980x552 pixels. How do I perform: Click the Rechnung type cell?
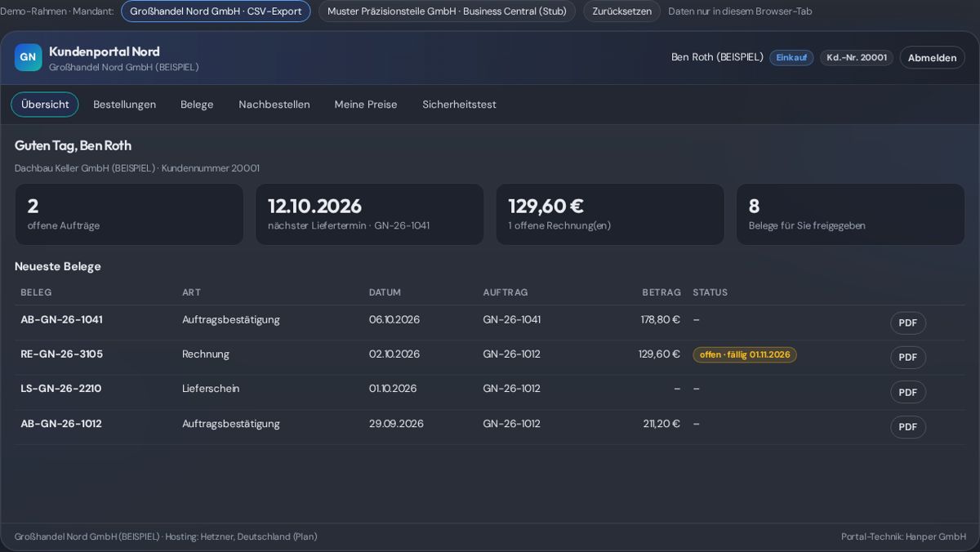click(206, 354)
